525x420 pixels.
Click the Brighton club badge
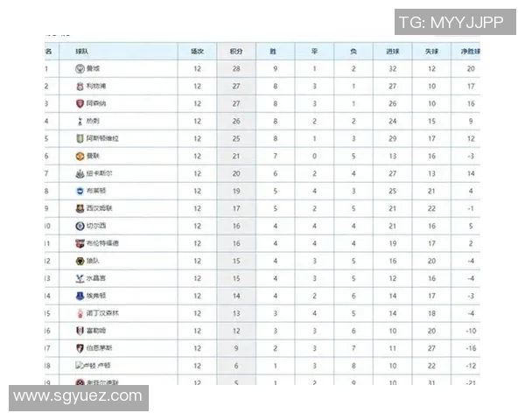pos(79,191)
